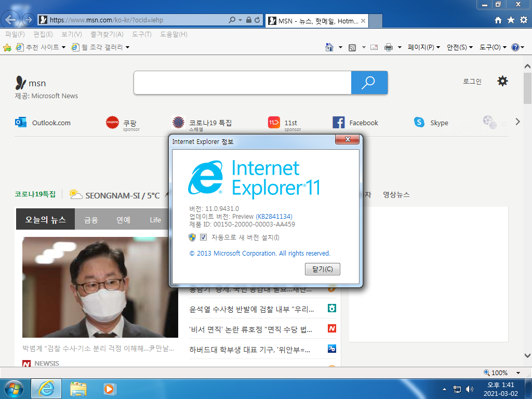Screen dimensions: 532x399
Task: Open the 파일(F) menu
Action: (x=15, y=34)
